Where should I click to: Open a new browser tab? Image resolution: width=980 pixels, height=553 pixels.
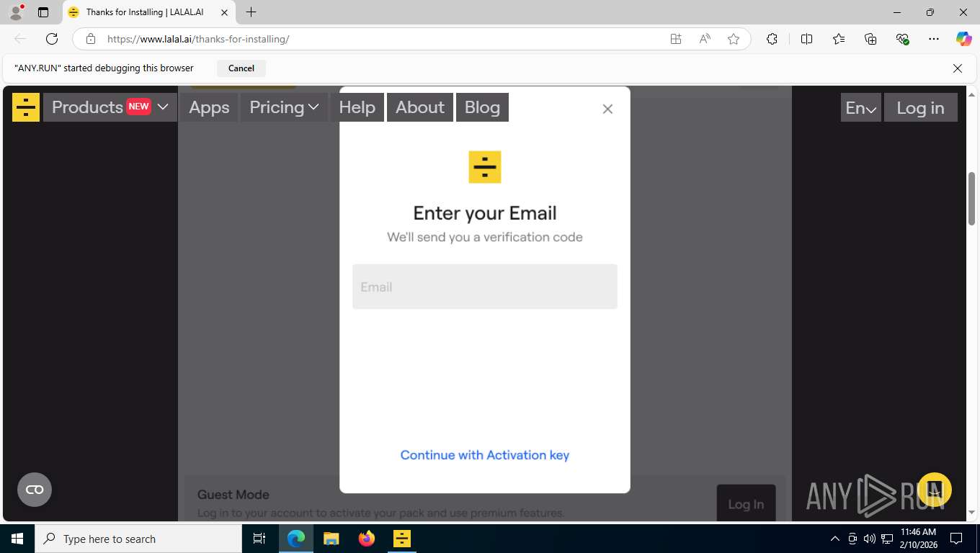[x=251, y=12]
